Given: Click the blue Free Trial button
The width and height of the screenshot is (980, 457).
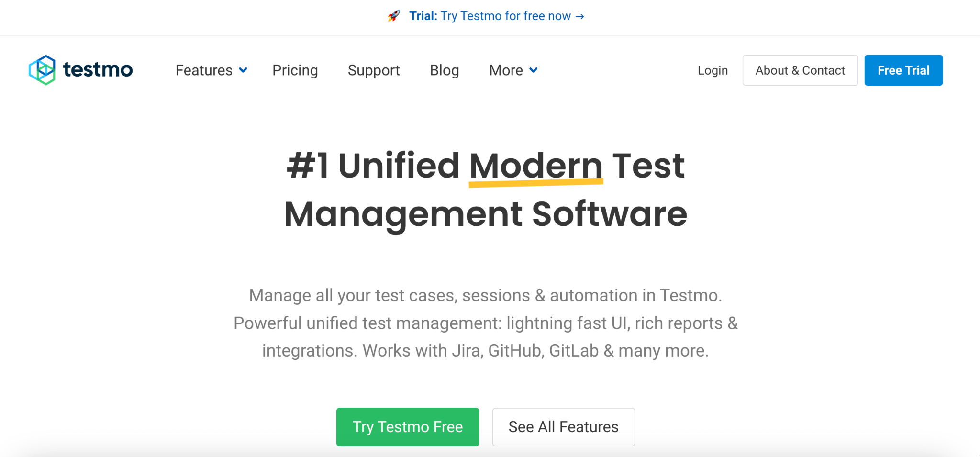Looking at the screenshot, I should point(903,70).
